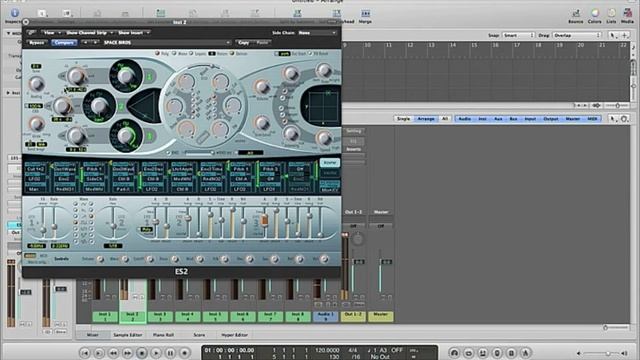Switch to the Piano Roll tab

pos(163,335)
